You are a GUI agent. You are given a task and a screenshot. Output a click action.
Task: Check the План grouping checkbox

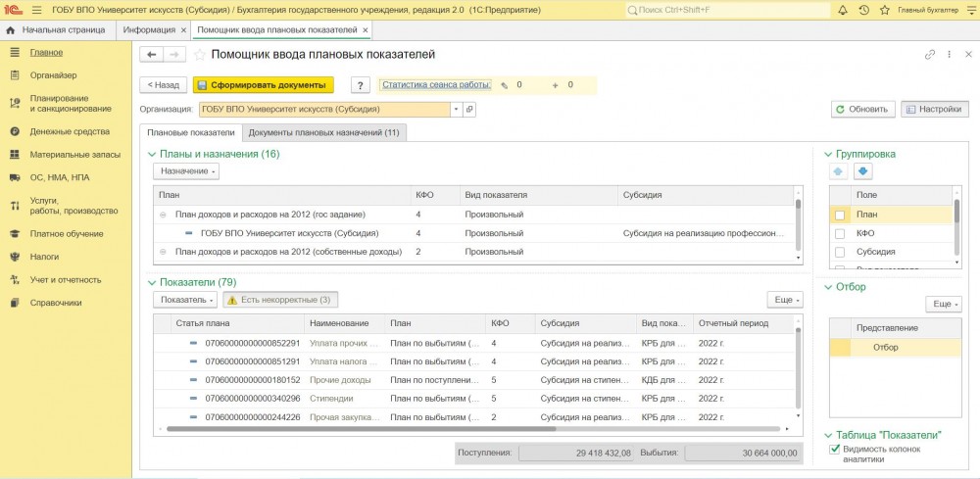pos(839,215)
